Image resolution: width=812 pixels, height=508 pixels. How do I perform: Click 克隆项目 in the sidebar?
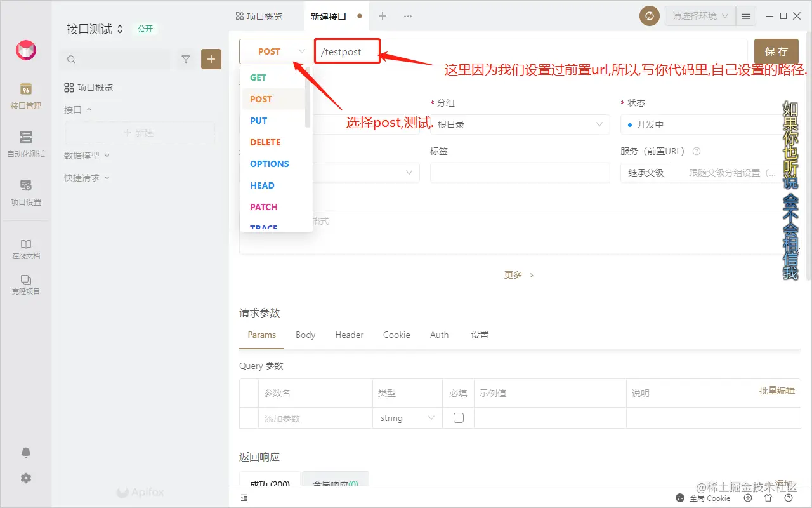[26, 284]
